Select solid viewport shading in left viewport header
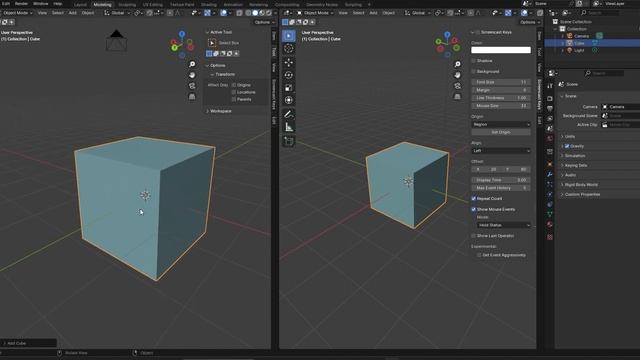 coord(255,13)
